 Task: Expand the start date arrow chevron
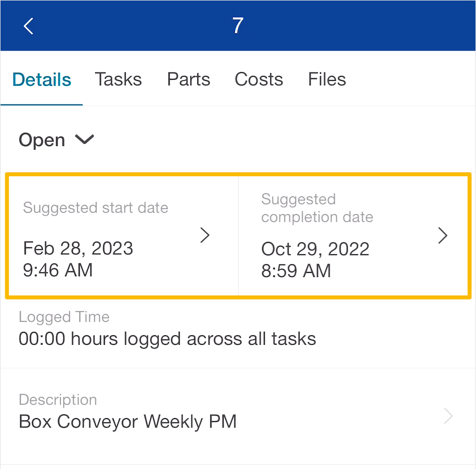pos(205,235)
